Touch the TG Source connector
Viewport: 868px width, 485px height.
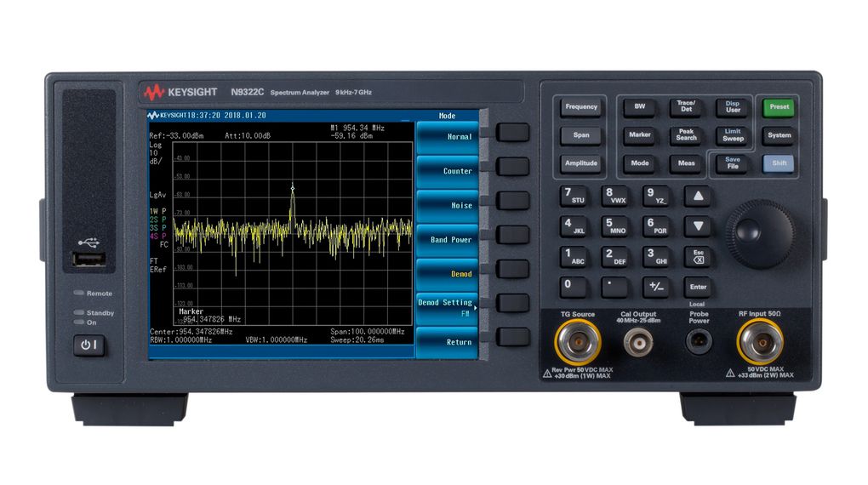pyautogui.click(x=579, y=341)
